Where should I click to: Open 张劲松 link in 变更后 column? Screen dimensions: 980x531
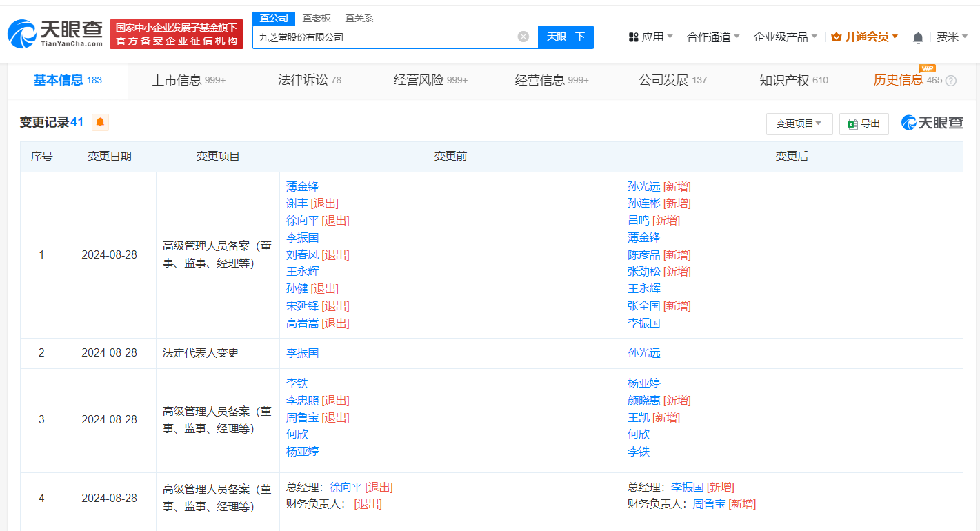(x=644, y=272)
